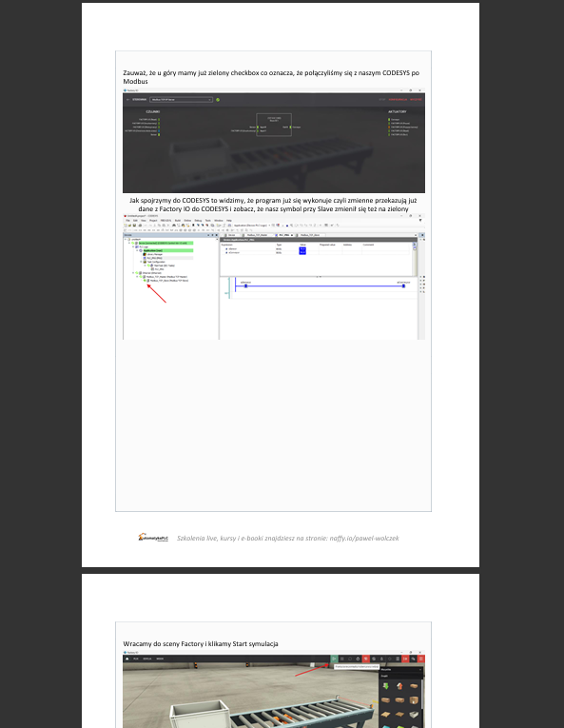Viewport: 564px width, 728px height.
Task: Click the green Start simulation play button
Action: click(334, 659)
